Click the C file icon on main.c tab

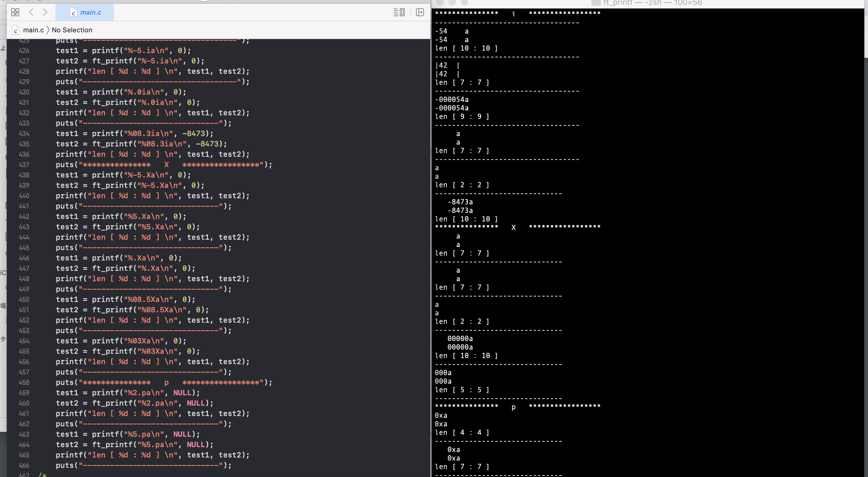(x=73, y=13)
